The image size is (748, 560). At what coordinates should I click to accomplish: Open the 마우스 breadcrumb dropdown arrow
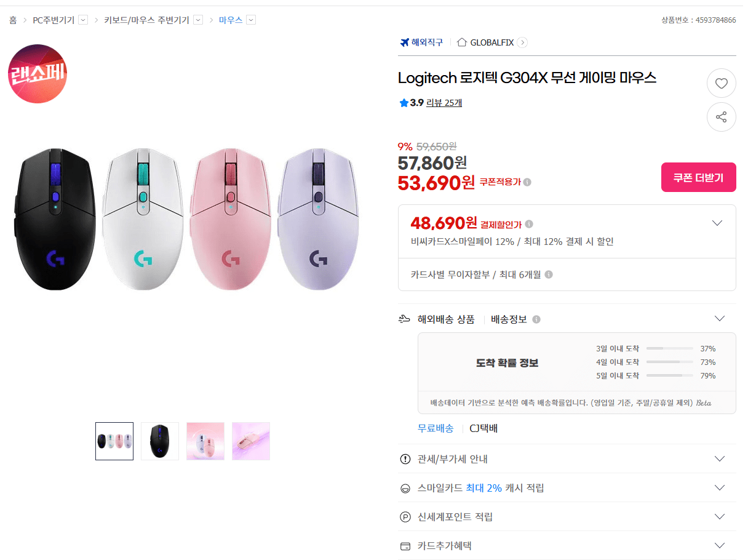(x=251, y=19)
